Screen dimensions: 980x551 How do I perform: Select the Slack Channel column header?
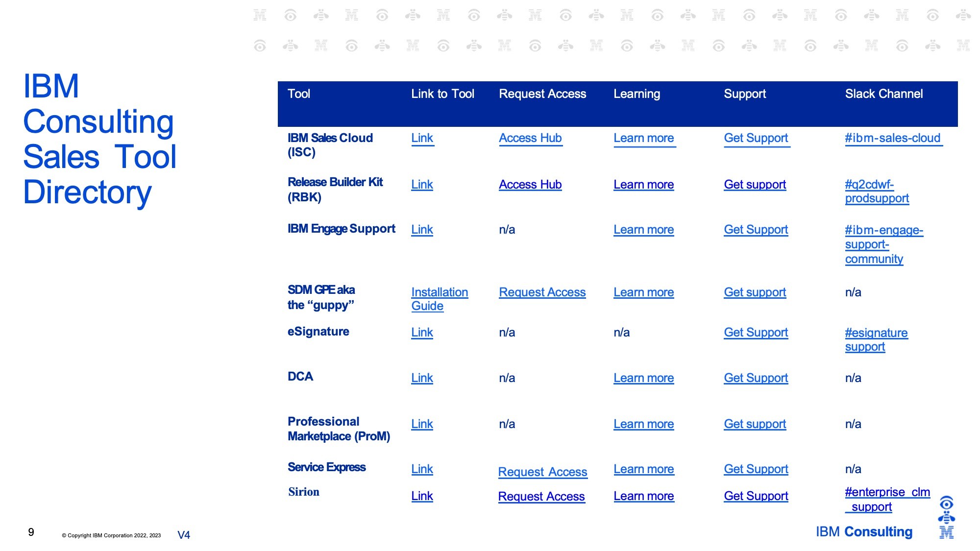tap(883, 94)
